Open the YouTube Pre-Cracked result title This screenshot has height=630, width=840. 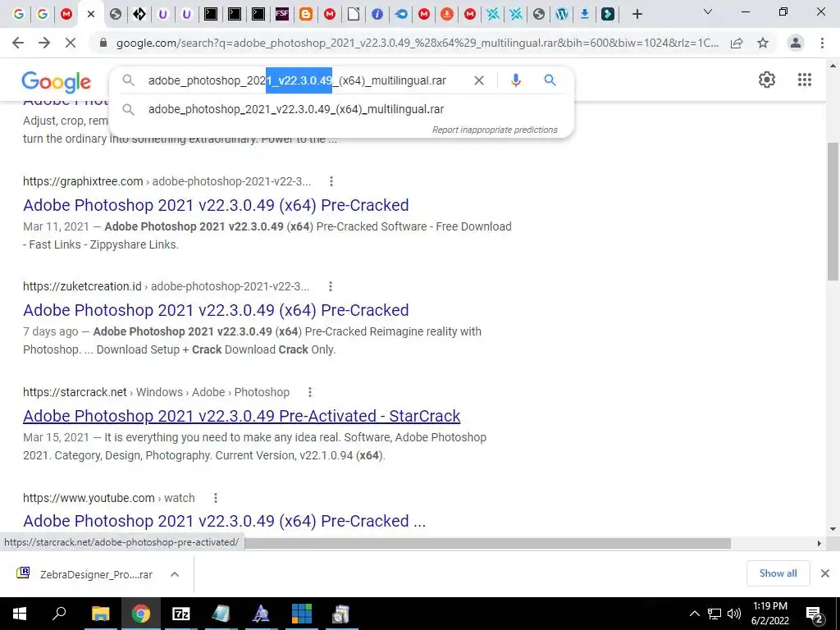click(x=225, y=521)
